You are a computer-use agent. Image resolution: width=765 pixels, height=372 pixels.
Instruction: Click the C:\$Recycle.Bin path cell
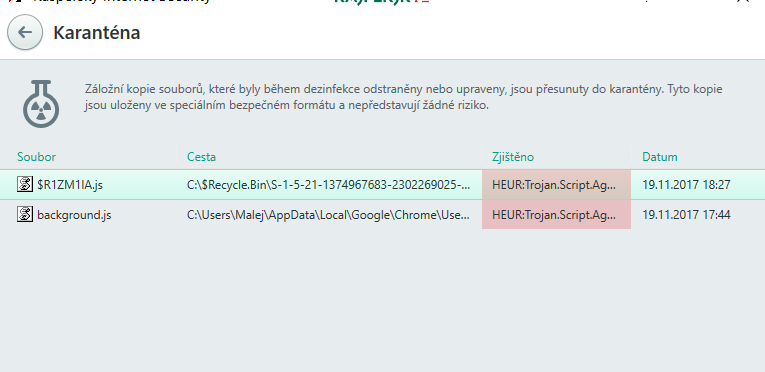click(329, 185)
